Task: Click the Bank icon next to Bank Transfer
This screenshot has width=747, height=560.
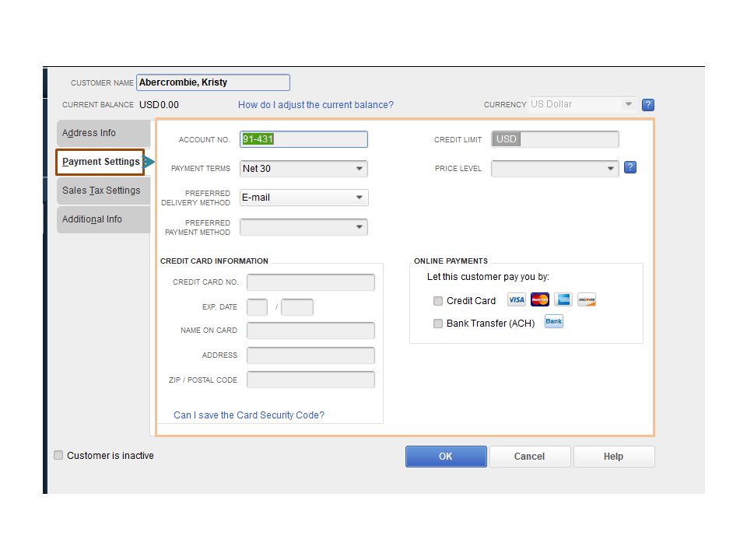Action: [553, 321]
